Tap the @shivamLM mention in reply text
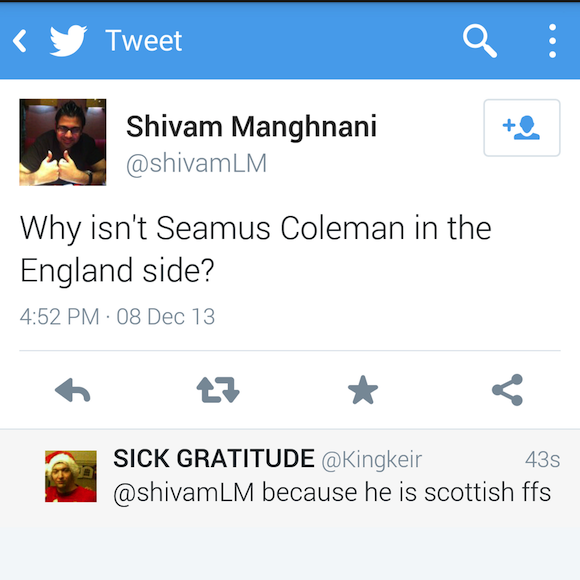 point(184,493)
